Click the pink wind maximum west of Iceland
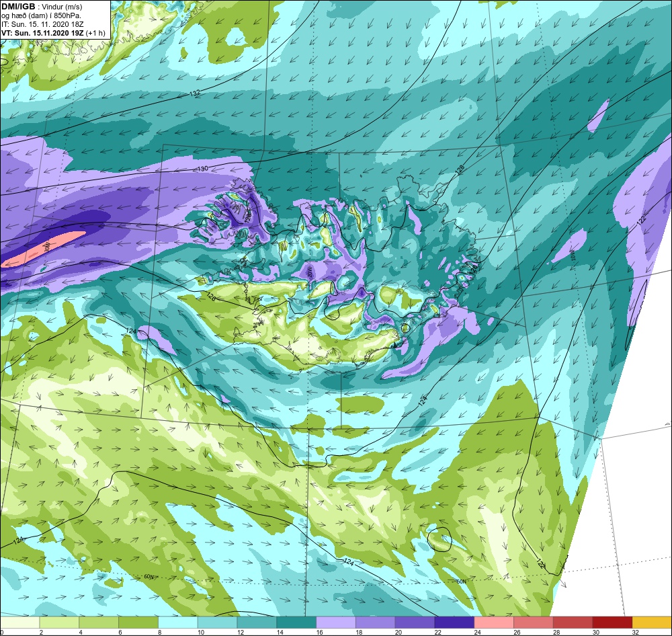This screenshot has width=672, height=636. point(43,249)
